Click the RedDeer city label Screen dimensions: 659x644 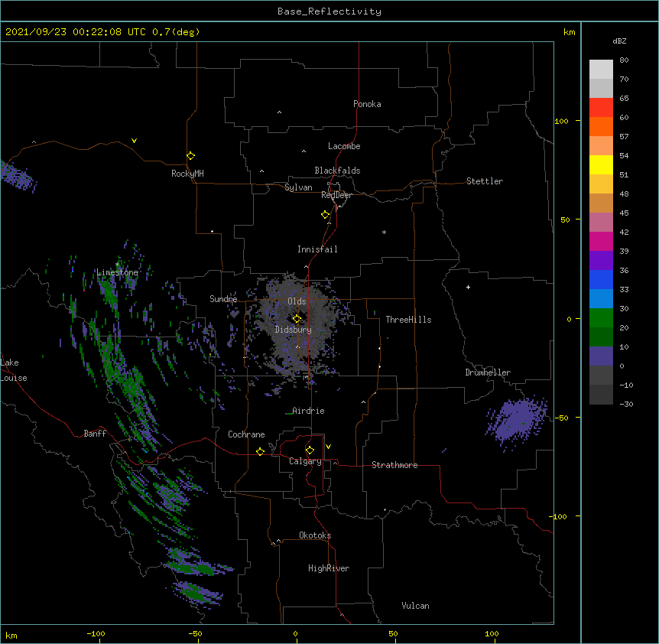click(x=337, y=195)
